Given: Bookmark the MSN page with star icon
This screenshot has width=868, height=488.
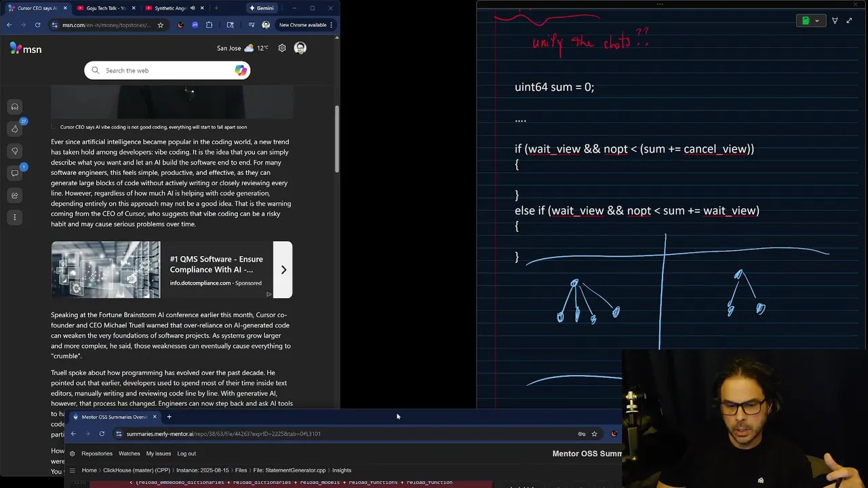Looking at the screenshot, I should (x=161, y=25).
